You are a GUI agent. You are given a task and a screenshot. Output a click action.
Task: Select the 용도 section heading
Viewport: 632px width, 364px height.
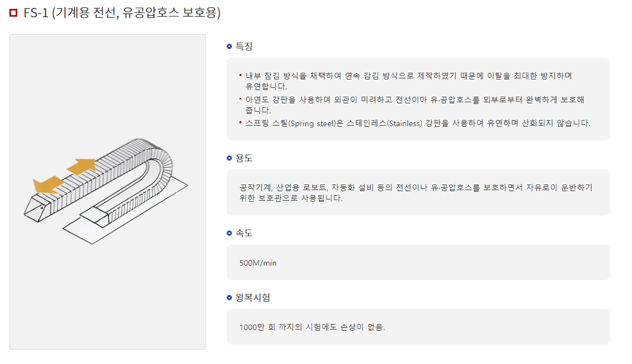coord(244,158)
